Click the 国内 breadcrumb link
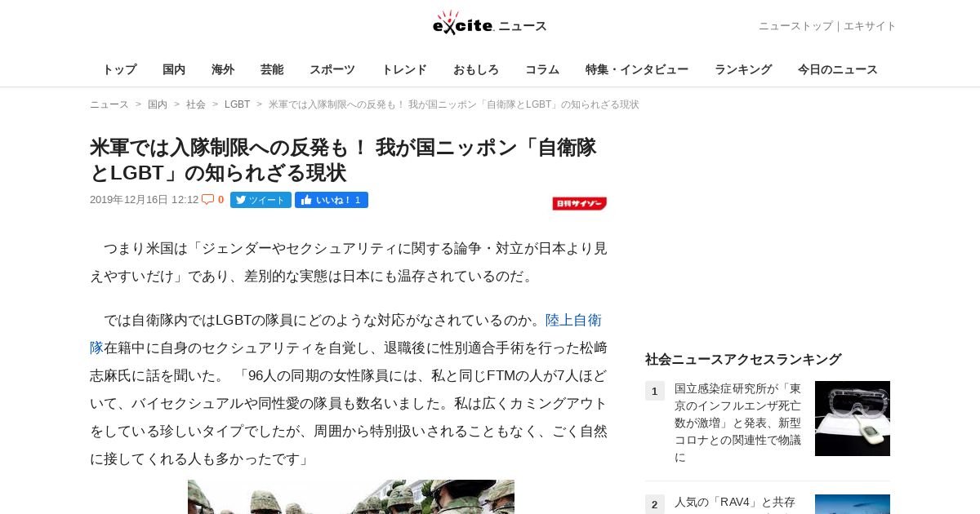 [x=158, y=104]
